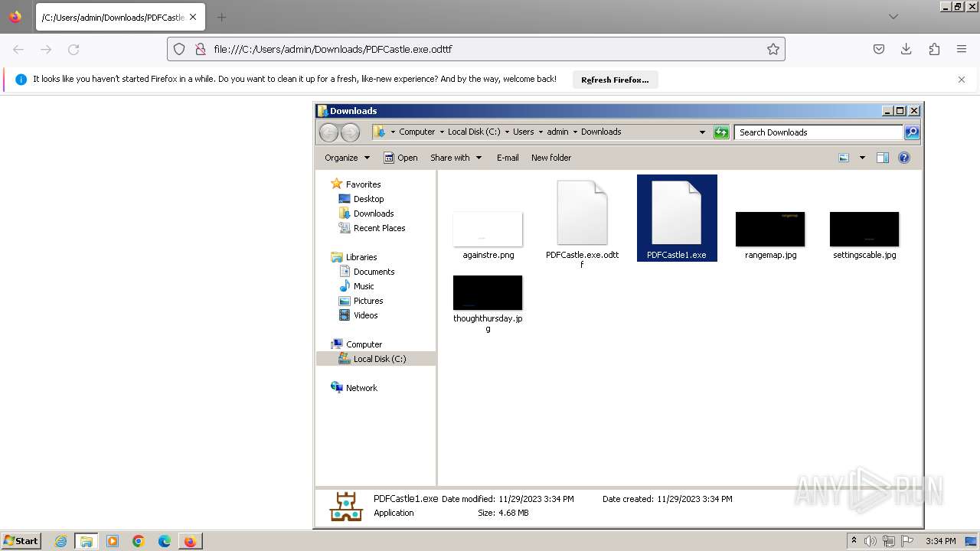Open the view options dropdown arrow
Viewport: 980px width, 551px height.
tap(862, 158)
